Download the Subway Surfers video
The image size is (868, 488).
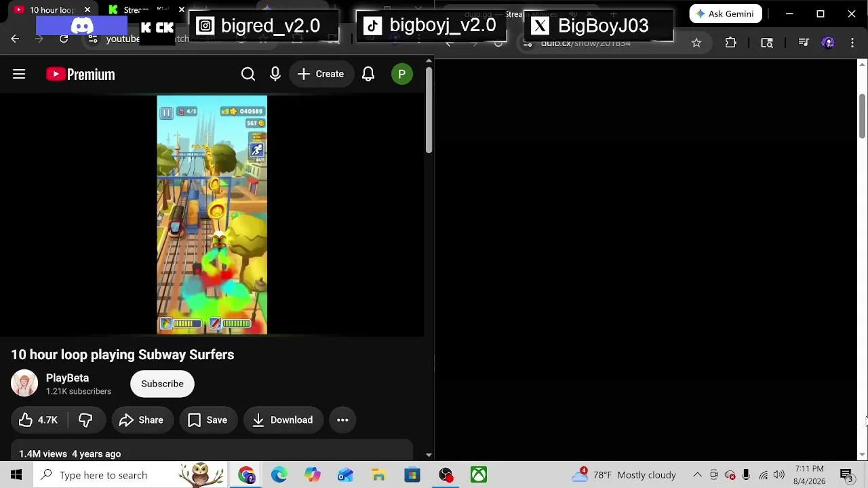pos(283,420)
